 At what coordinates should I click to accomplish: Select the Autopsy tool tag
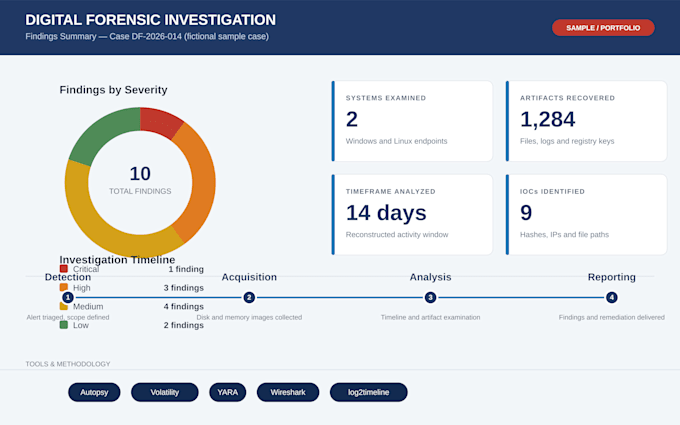[x=94, y=392]
